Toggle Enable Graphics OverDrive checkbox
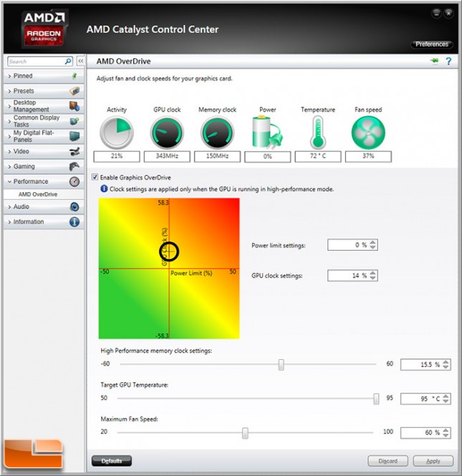462x476 pixels. coord(95,177)
